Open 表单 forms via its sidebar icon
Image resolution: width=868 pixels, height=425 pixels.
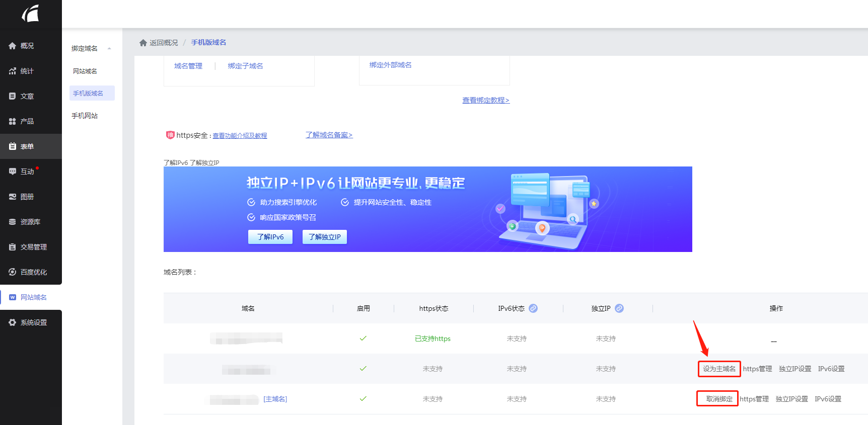point(12,146)
